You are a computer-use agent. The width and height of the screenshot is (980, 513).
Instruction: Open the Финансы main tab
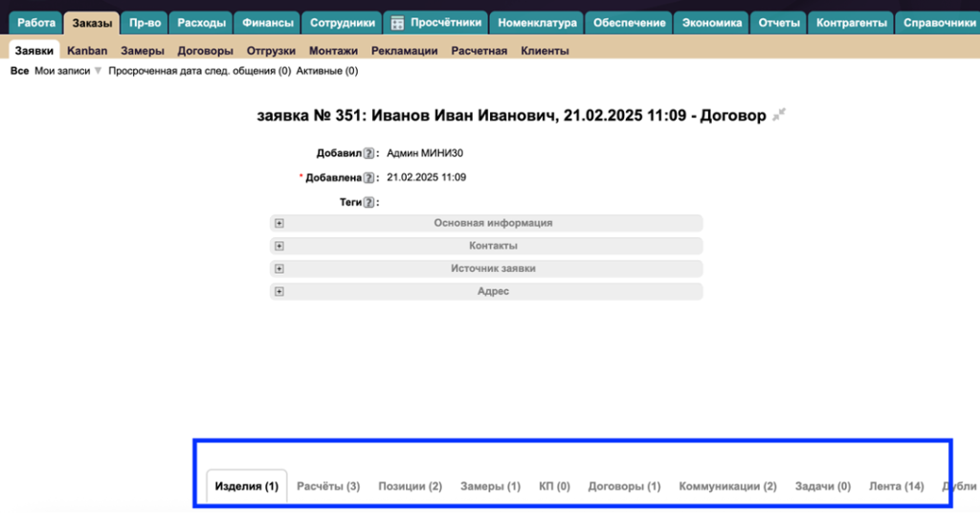point(267,23)
